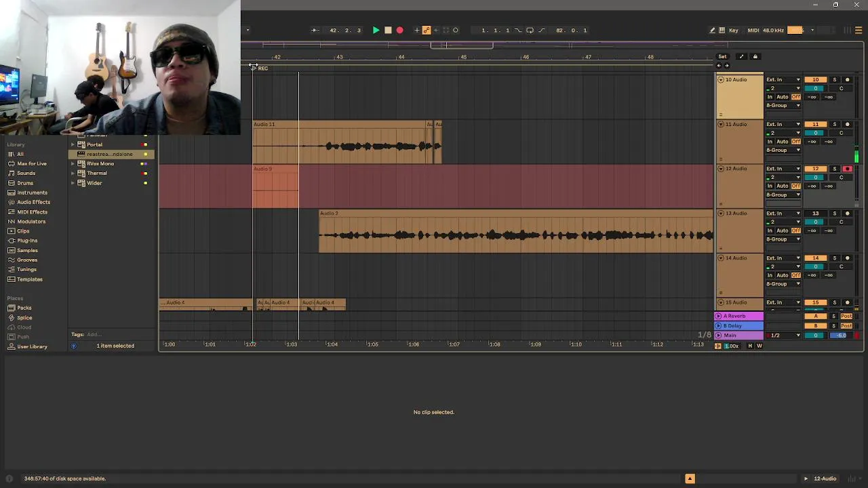
Task: Expand the Thermal plug-in entry
Action: point(73,173)
